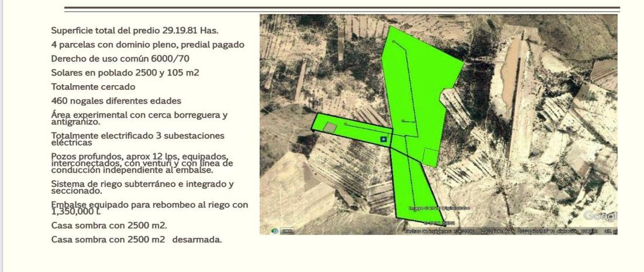Image resolution: width=644 pixels, height=272 pixels.
Task: Click the line 'Superficie total del predio 29.19.81 Has.'
Action: pos(135,31)
